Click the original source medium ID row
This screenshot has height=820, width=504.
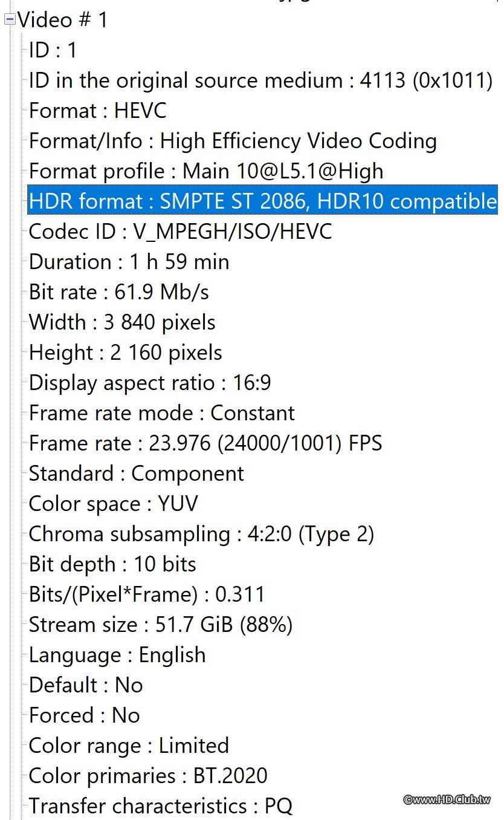[x=260, y=80]
